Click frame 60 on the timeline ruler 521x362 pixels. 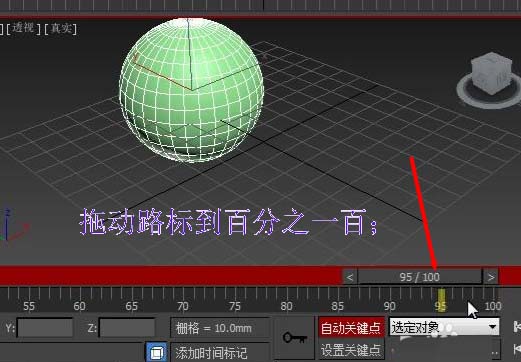pos(79,306)
